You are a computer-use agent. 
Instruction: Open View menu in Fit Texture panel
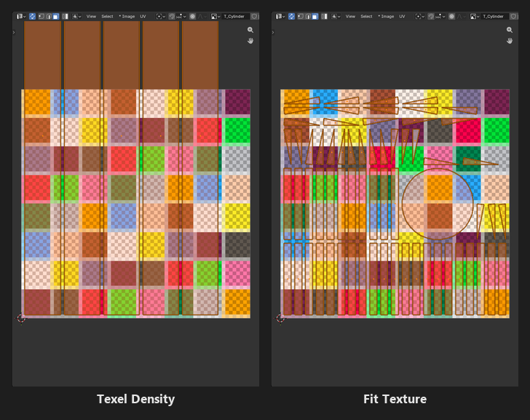[x=350, y=16]
